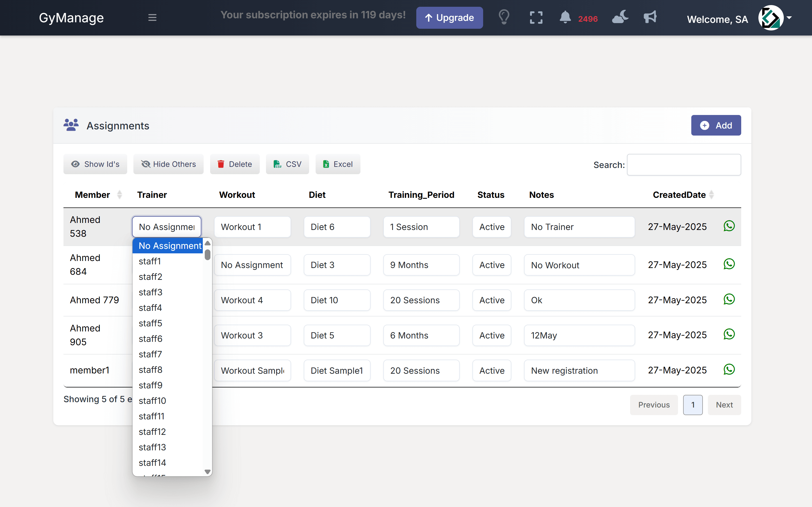Image resolution: width=812 pixels, height=507 pixels.
Task: Select staff1 from the trainer list
Action: 168,261
